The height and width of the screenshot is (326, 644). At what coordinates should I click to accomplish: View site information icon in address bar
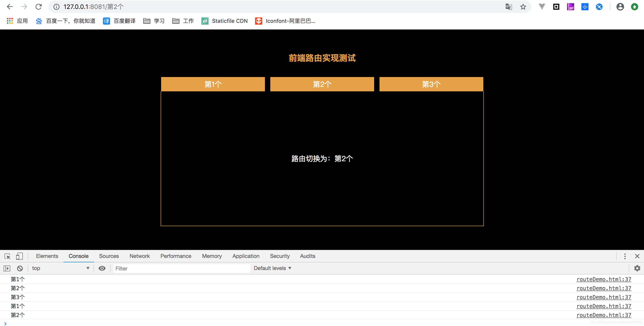[56, 7]
